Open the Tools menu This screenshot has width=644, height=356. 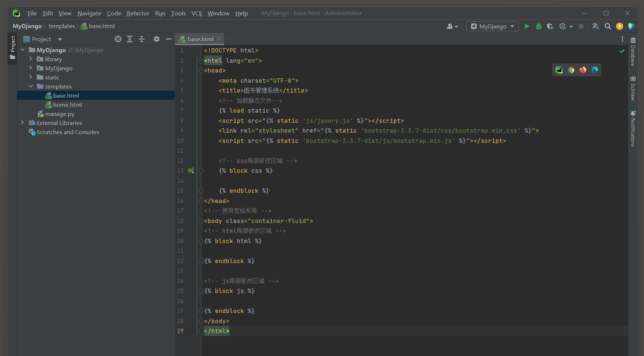click(178, 13)
